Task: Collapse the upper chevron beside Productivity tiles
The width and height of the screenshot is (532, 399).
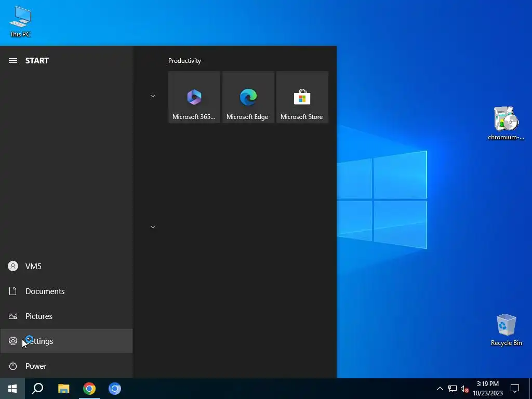Action: 153,96
